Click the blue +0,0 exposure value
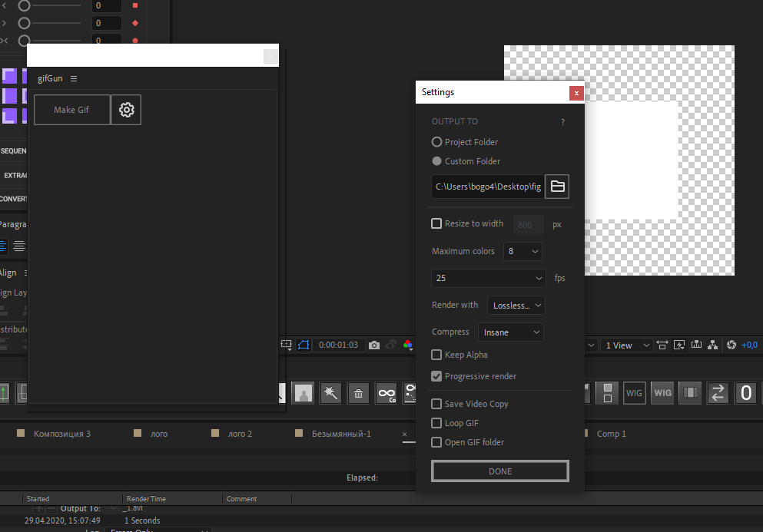The image size is (763, 532). point(749,345)
